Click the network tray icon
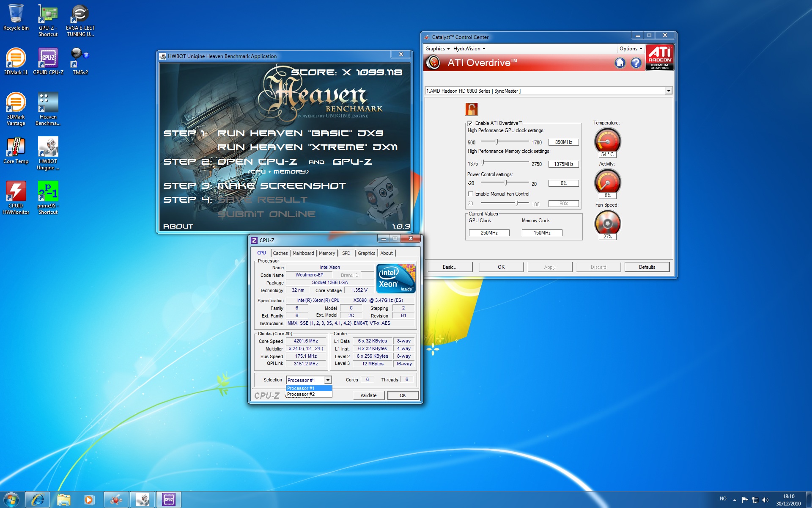Image resolution: width=812 pixels, height=508 pixels. click(755, 500)
